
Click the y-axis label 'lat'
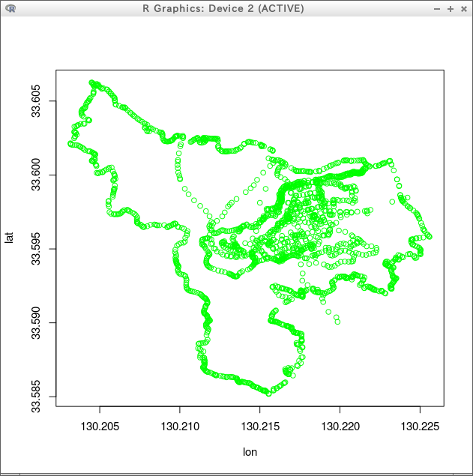point(9,238)
